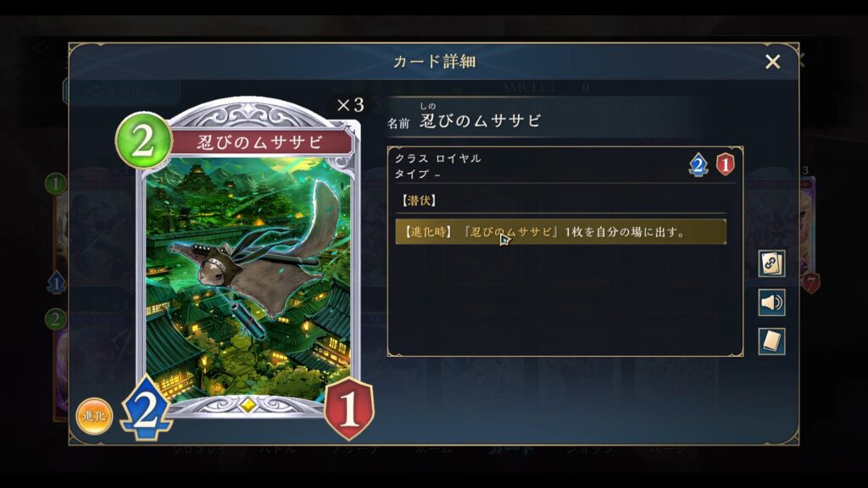Click the related cards link icon
The image size is (868, 488).
[x=771, y=263]
